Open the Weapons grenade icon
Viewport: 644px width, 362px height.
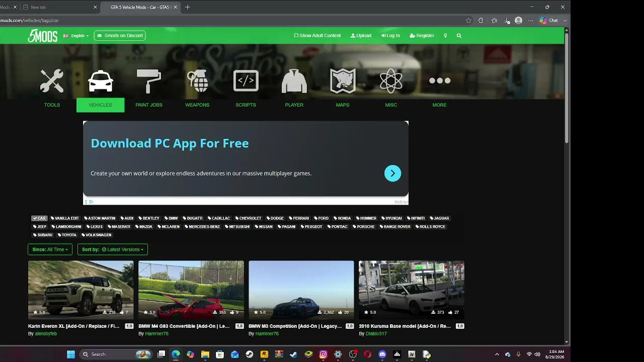point(197,81)
